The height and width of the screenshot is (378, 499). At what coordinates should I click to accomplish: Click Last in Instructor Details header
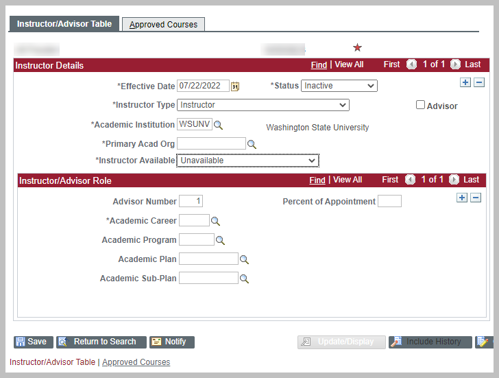point(473,64)
